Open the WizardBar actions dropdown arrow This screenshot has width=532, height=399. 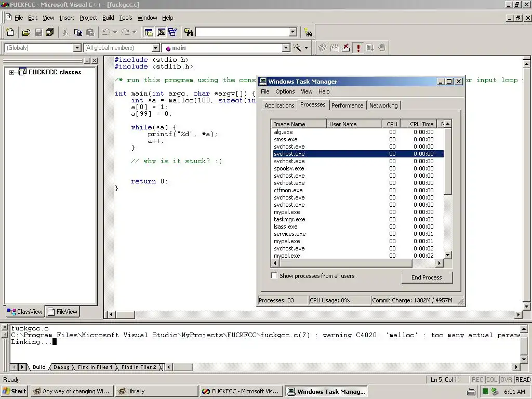coord(306,48)
